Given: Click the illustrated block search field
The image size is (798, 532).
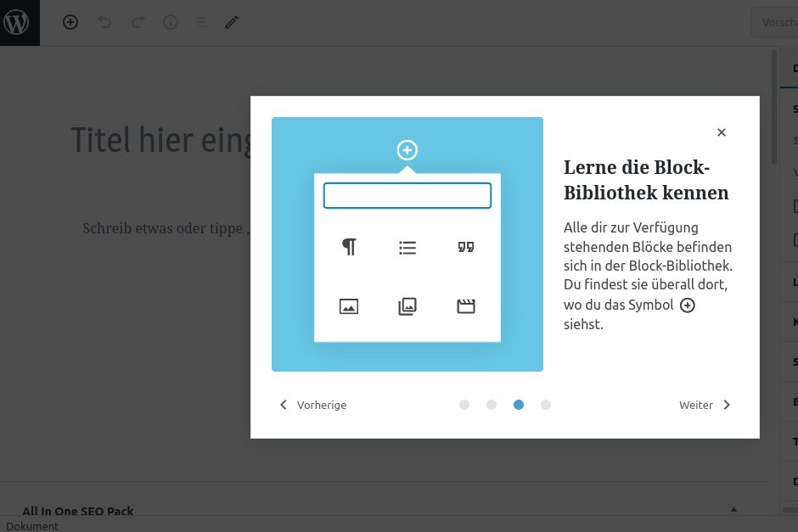Looking at the screenshot, I should coord(407,195).
